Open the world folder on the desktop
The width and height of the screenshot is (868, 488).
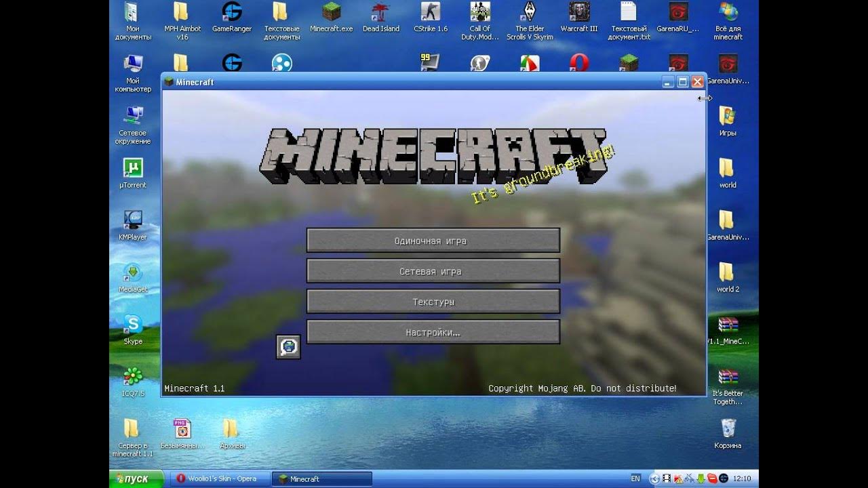[728, 174]
